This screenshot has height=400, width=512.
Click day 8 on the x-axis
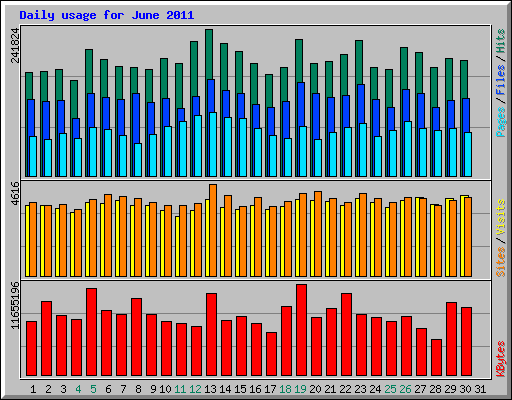pos(138,389)
